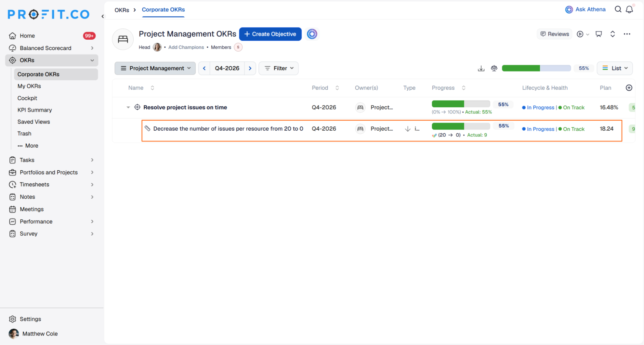The height and width of the screenshot is (345, 644).
Task: Open Settings in sidebar
Action: pyautogui.click(x=30, y=319)
